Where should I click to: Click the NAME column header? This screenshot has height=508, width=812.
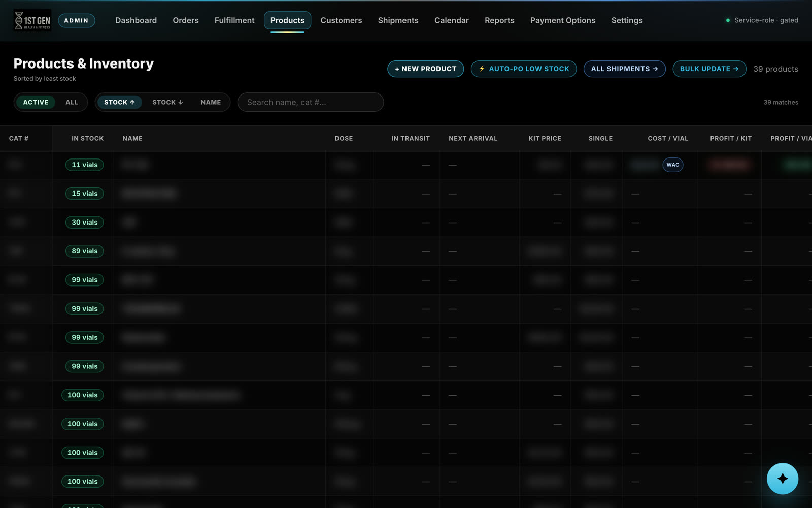(132, 138)
